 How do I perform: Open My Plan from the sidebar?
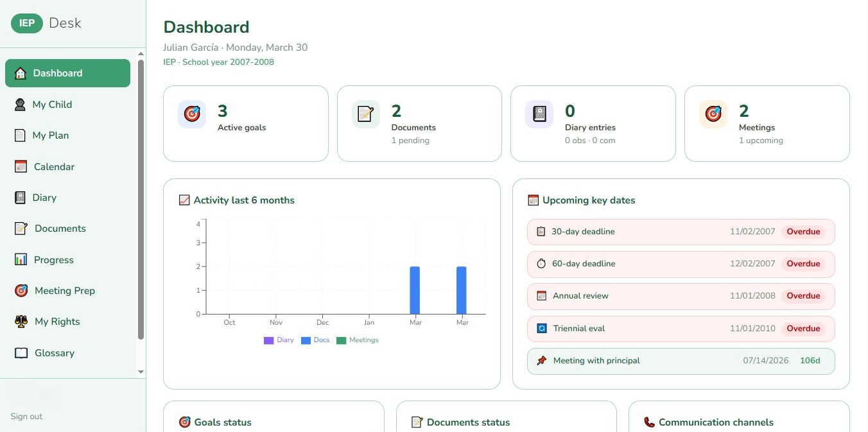51,135
